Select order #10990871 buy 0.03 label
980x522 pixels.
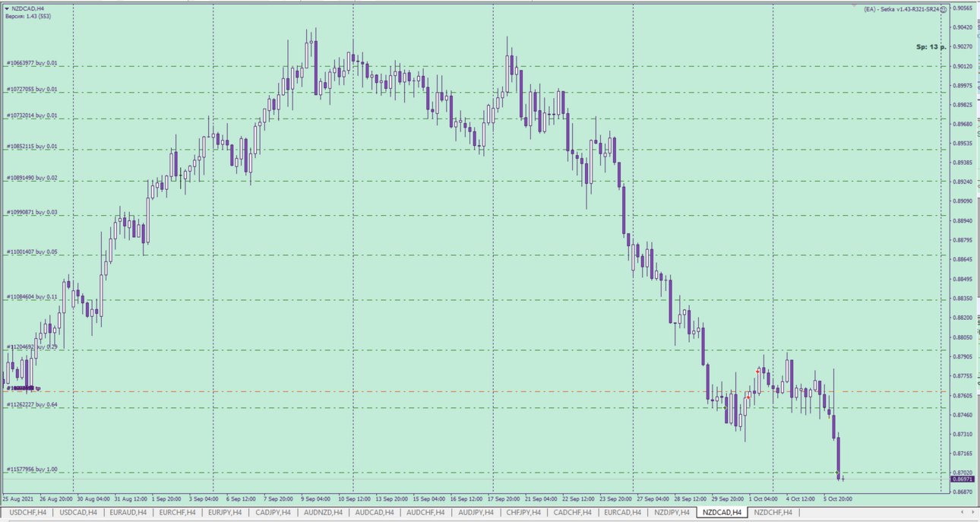[x=32, y=213]
